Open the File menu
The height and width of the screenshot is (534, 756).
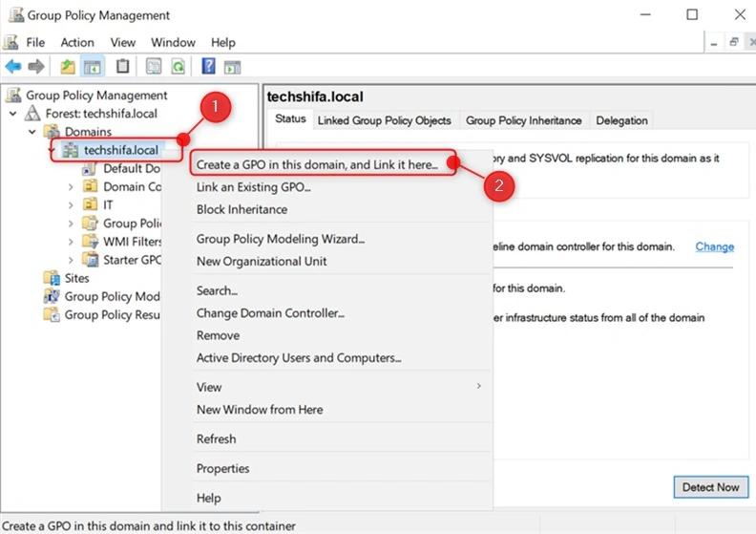point(35,42)
